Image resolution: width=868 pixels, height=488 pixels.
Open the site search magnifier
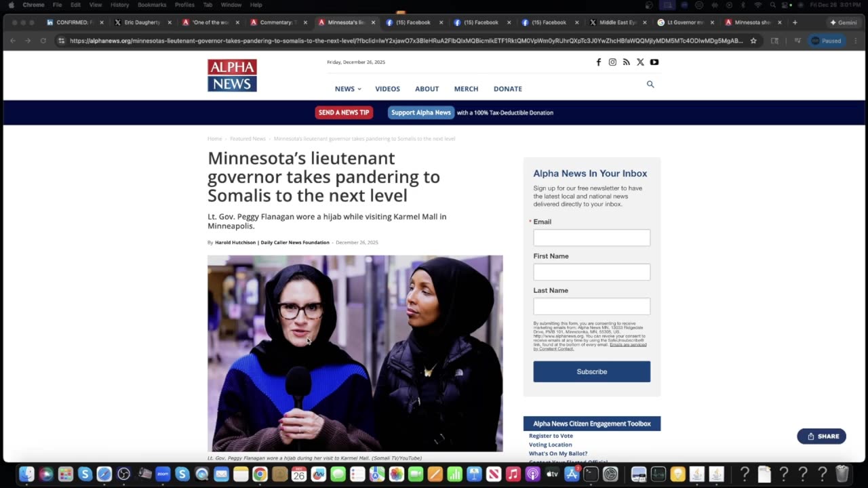pyautogui.click(x=650, y=85)
